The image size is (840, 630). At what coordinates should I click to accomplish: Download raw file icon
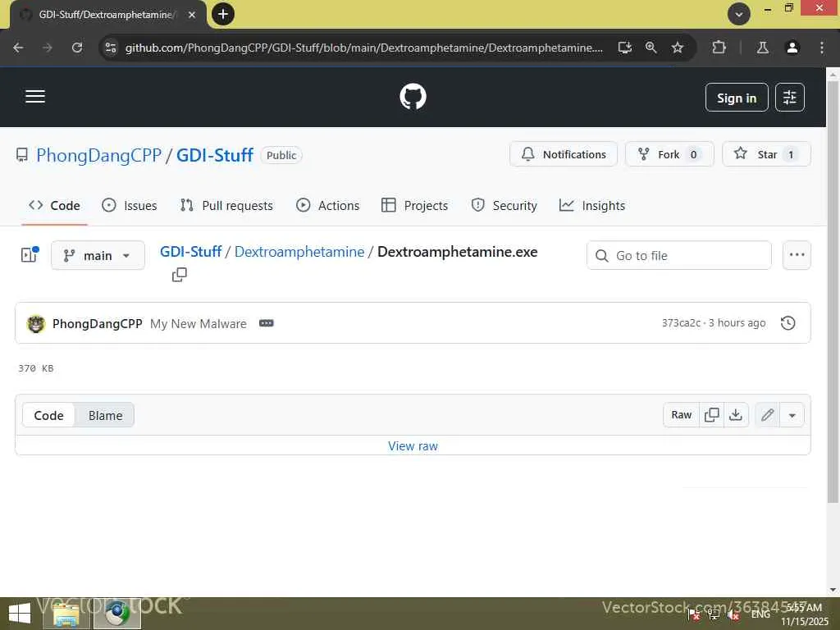click(x=736, y=414)
